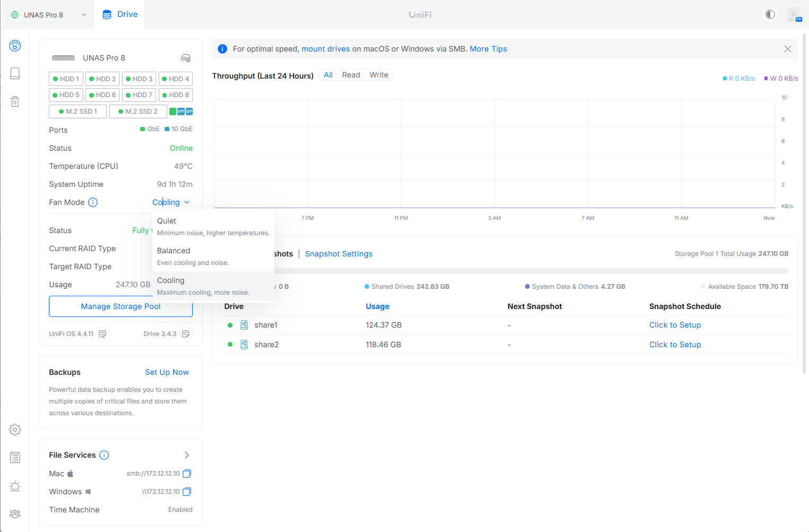This screenshot has width=809, height=532.
Task: Copy the Windows network path
Action: 187,492
